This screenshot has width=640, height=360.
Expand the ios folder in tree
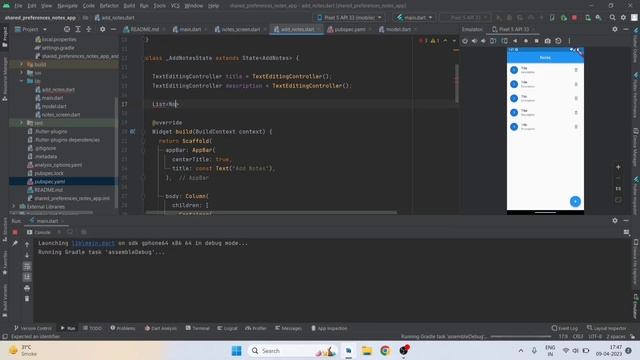[x=21, y=73]
